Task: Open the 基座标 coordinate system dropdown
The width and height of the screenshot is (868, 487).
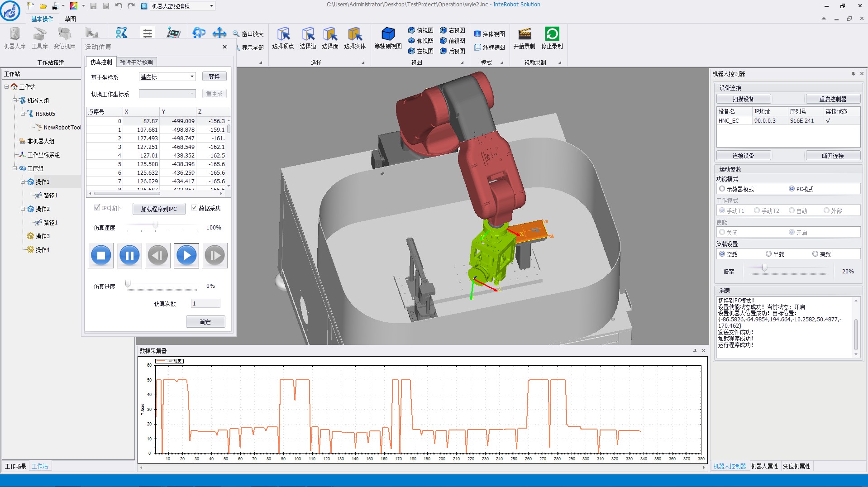Action: point(192,77)
